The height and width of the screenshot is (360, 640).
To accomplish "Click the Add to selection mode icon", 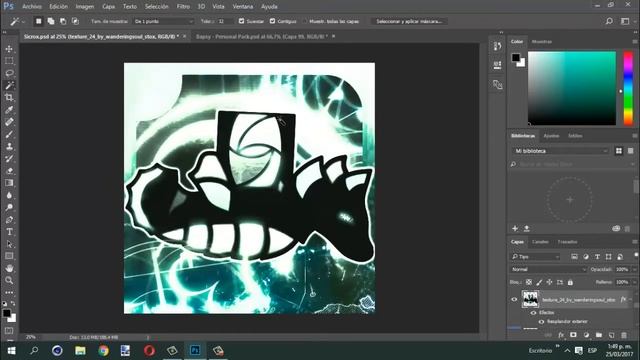I will tap(51, 21).
